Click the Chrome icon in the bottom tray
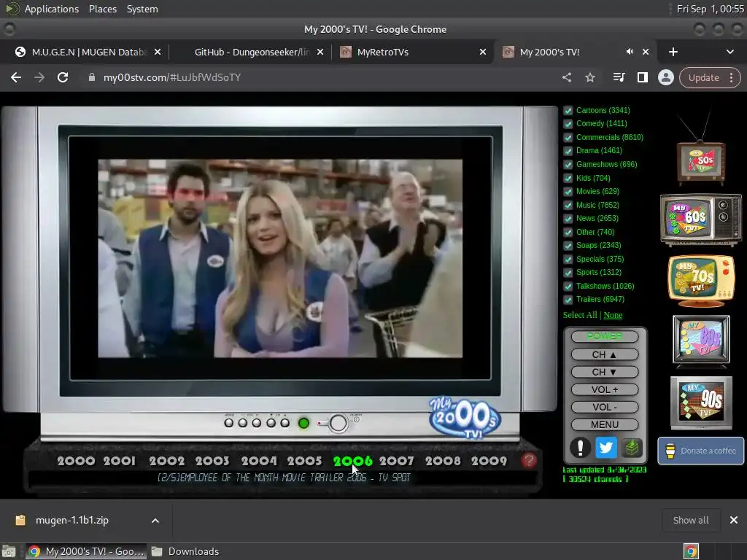The image size is (747, 560). tap(691, 551)
